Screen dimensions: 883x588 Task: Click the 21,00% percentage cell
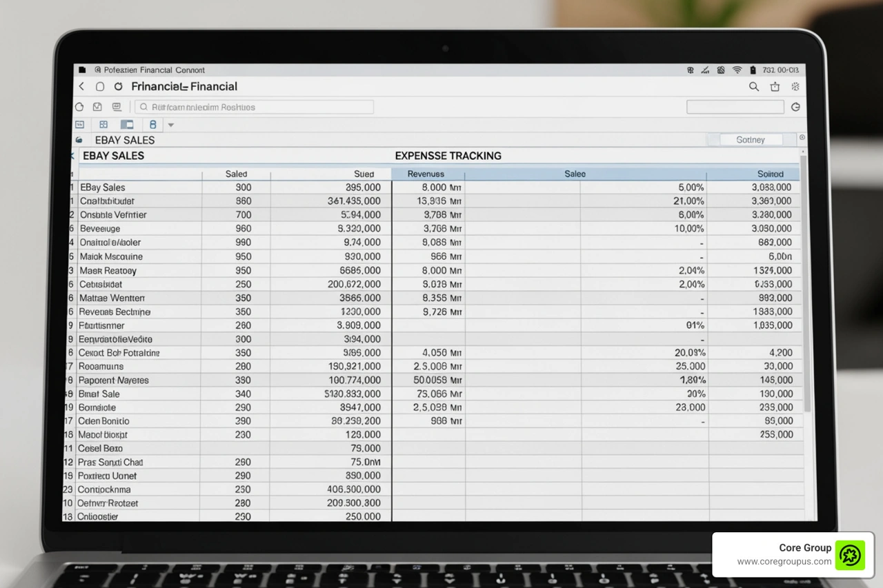point(688,201)
